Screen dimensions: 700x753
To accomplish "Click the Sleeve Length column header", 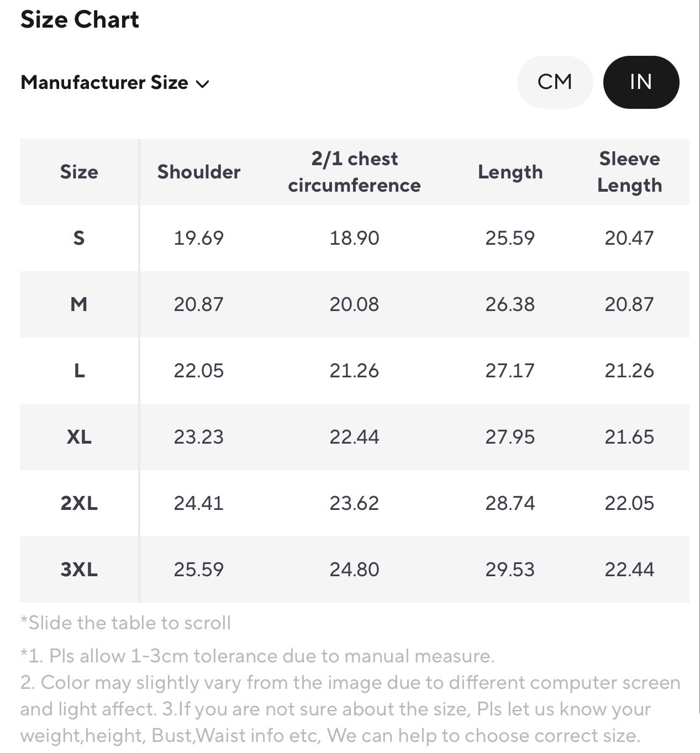I will click(629, 172).
